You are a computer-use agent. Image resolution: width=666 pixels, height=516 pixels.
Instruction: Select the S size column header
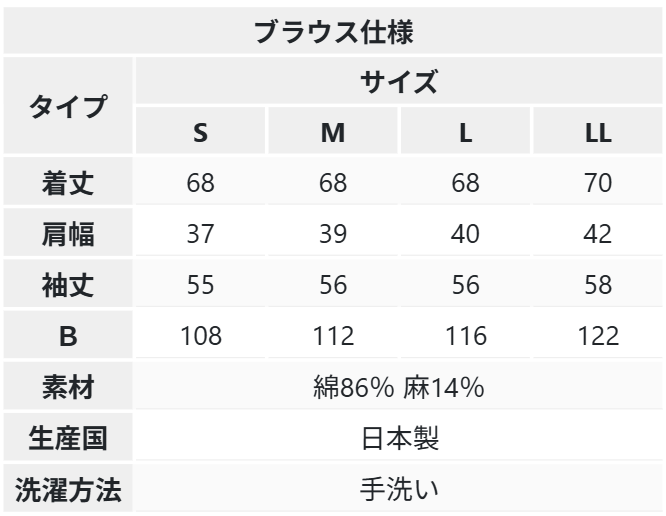[x=200, y=133]
